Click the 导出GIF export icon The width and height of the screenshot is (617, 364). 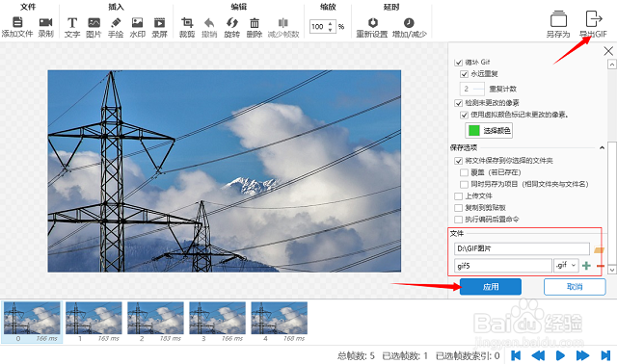coord(594,19)
